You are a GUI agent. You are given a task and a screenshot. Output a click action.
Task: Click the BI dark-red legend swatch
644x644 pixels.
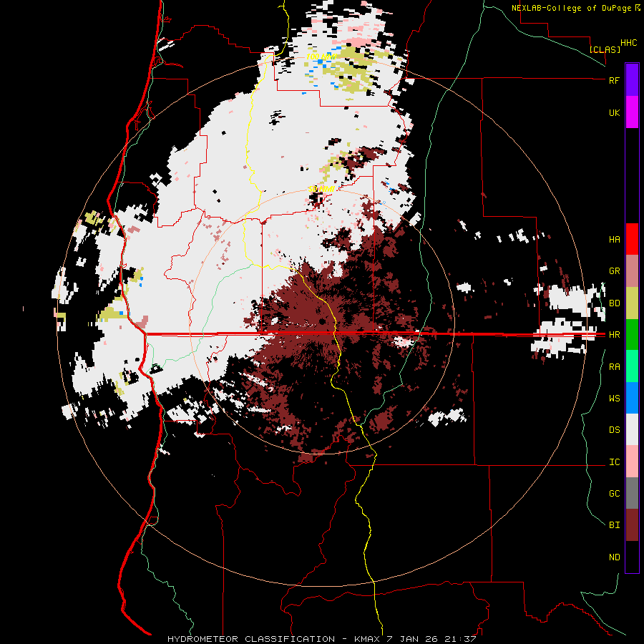pyautogui.click(x=632, y=525)
